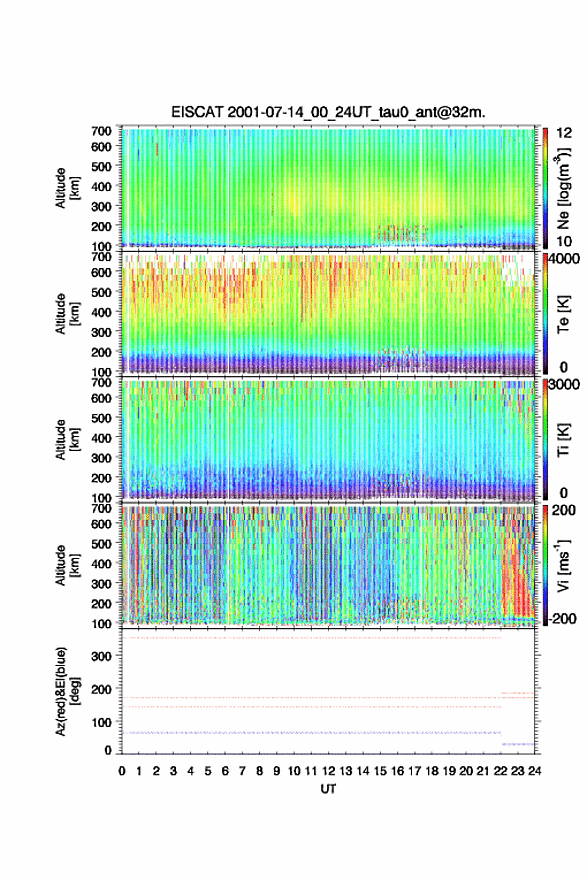Click the Ti ion temperature color bar
The image size is (587, 880).
tap(545, 439)
